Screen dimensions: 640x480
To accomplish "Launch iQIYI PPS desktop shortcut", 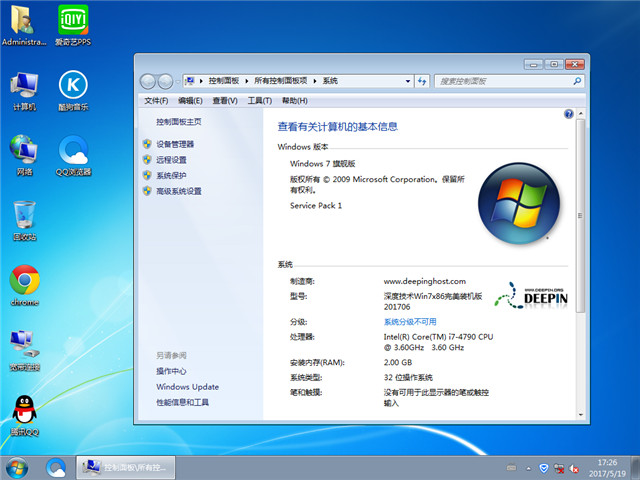I will coord(73,24).
